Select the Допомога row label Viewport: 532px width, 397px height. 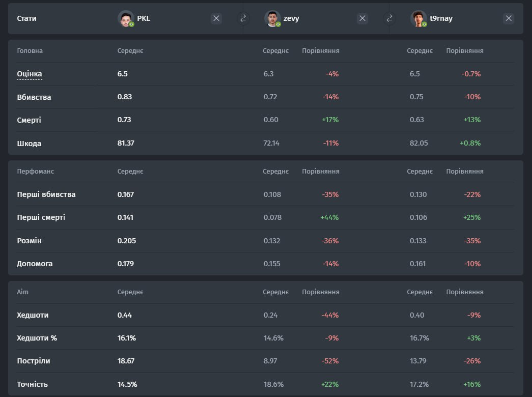(35, 264)
